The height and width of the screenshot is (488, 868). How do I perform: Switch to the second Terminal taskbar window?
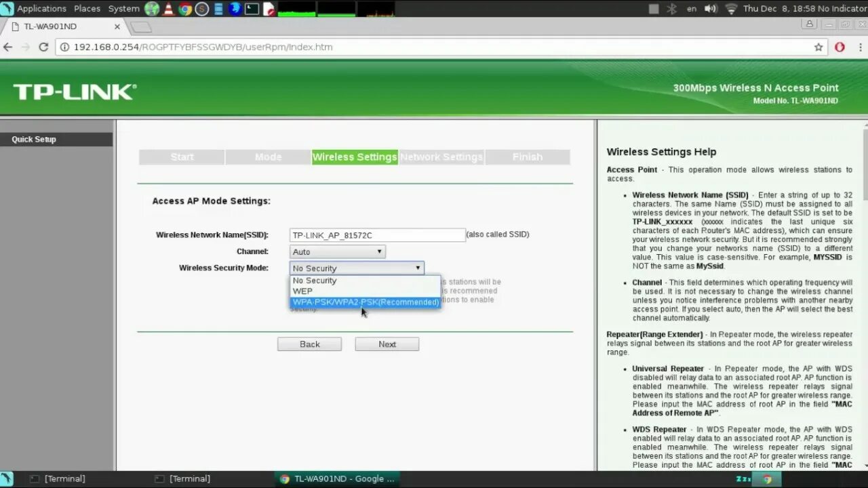click(x=182, y=479)
